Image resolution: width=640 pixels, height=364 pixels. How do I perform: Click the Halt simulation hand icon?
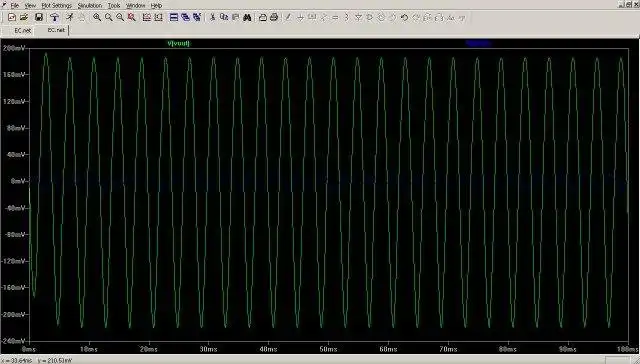[x=81, y=17]
